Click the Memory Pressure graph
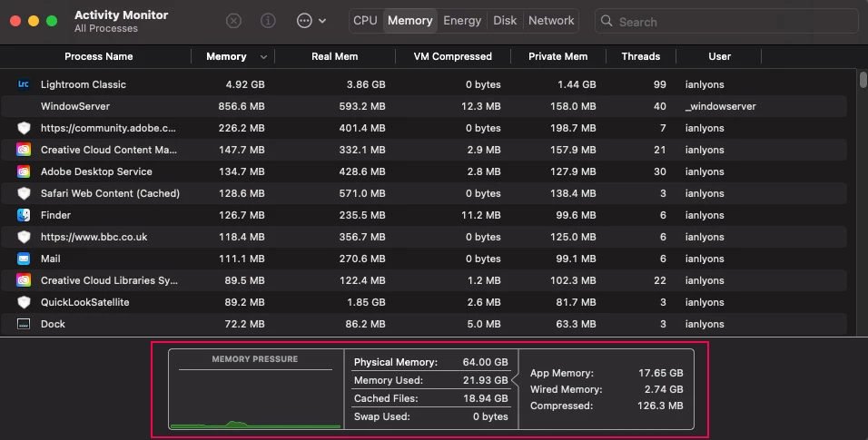The width and height of the screenshot is (868, 440). point(256,389)
